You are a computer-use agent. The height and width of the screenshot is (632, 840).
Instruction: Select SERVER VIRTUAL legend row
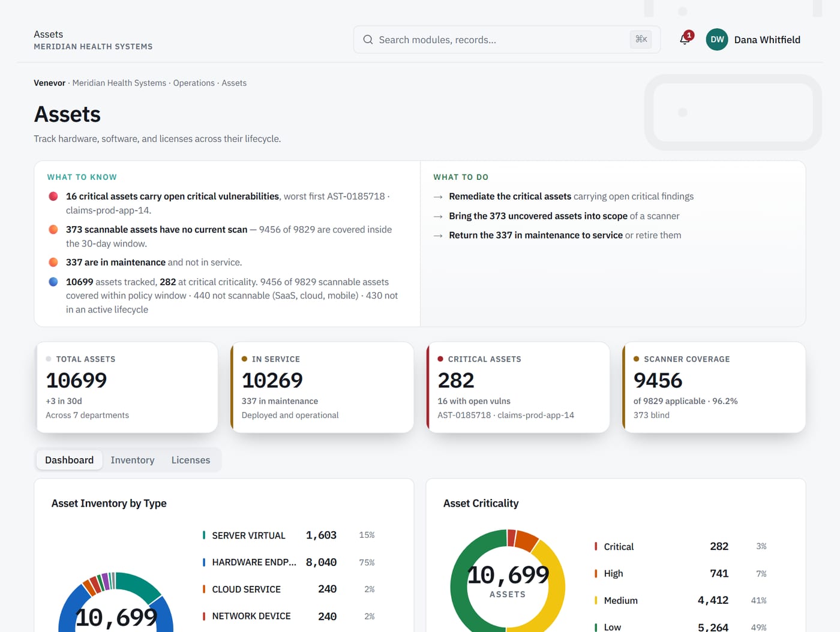[290, 535]
